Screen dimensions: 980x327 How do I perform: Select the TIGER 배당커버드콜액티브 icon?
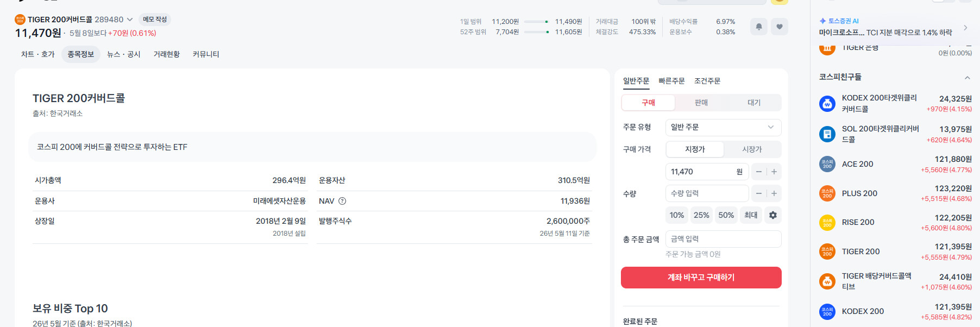(827, 281)
